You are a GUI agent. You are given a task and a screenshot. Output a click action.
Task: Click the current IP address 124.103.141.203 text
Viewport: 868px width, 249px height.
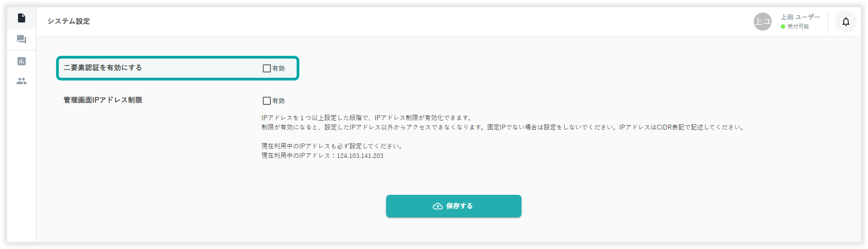pos(360,156)
